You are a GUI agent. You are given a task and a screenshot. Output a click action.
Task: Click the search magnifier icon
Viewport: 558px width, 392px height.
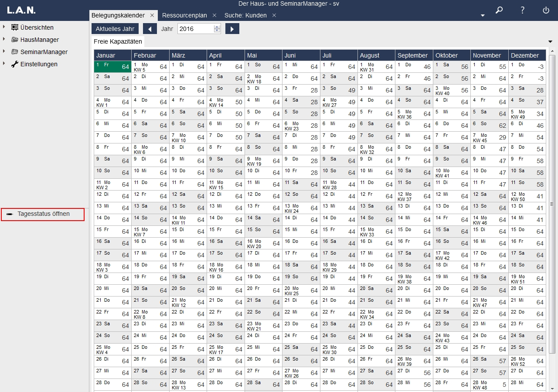pos(499,10)
